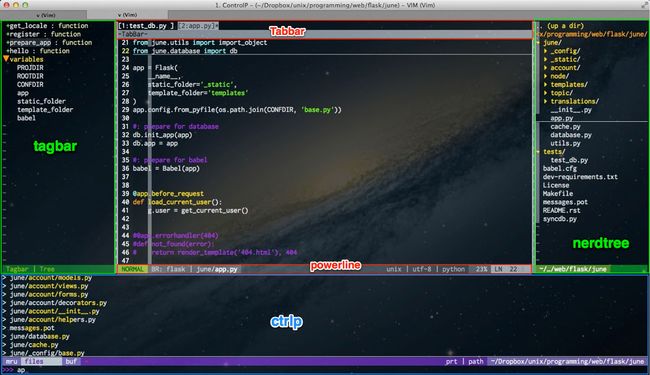Click NORMAL mode indicator in powerline
The image size is (650, 375).
click(x=133, y=269)
